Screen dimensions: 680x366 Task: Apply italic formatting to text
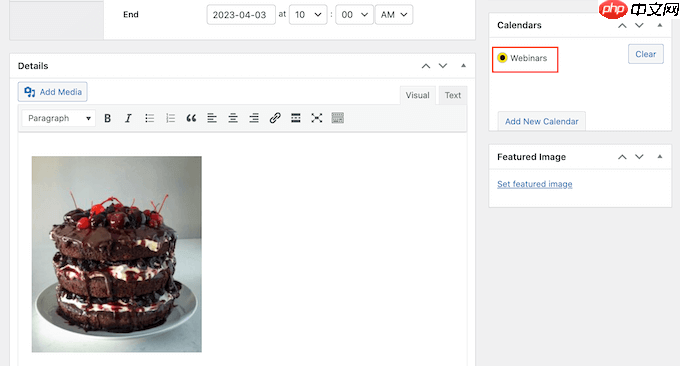click(x=128, y=118)
